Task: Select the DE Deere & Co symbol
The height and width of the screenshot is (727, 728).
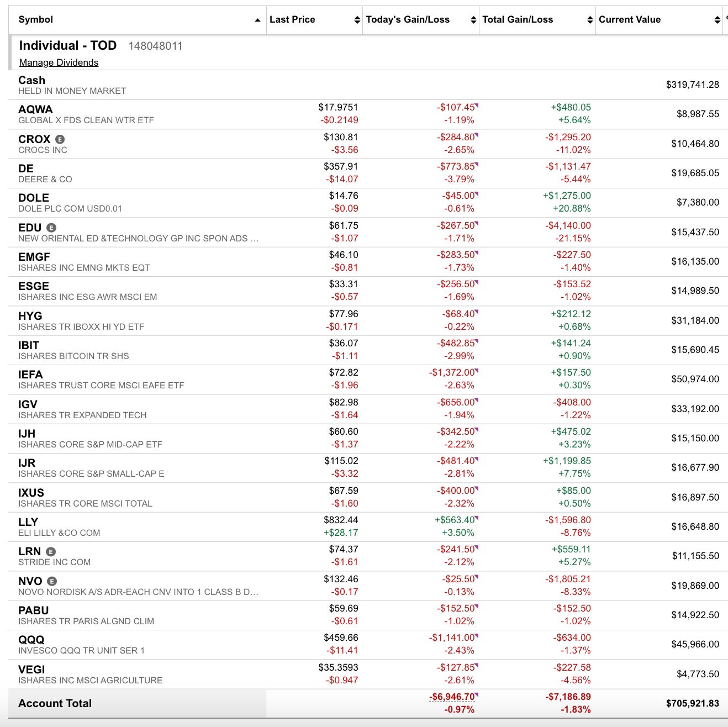Action: point(26,168)
